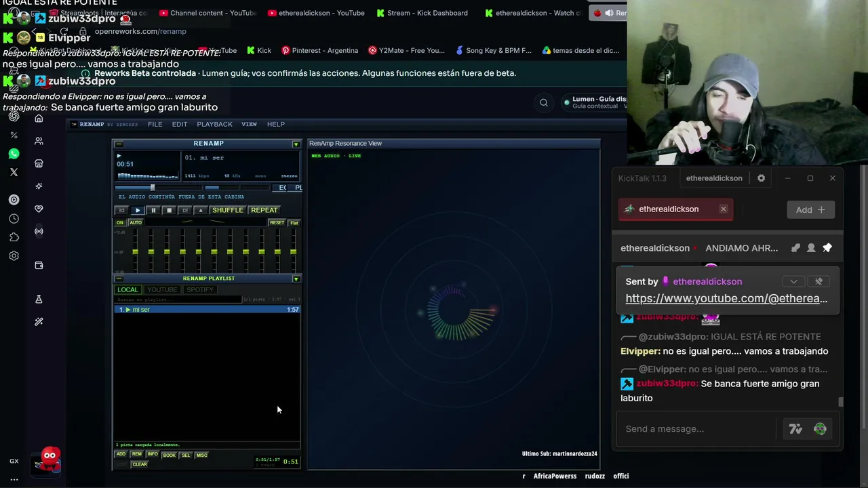Open the EDIT menu
The width and height of the screenshot is (868, 488).
[x=180, y=124]
